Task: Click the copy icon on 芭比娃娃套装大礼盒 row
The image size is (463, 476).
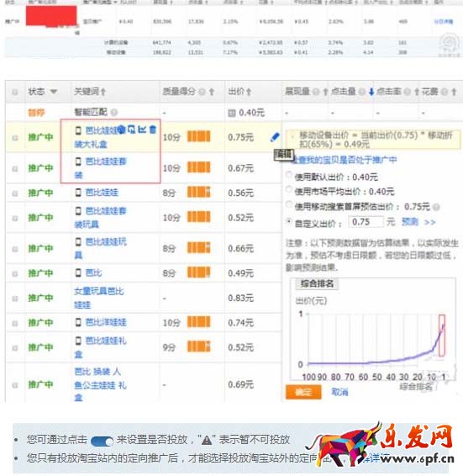Action: (x=132, y=130)
